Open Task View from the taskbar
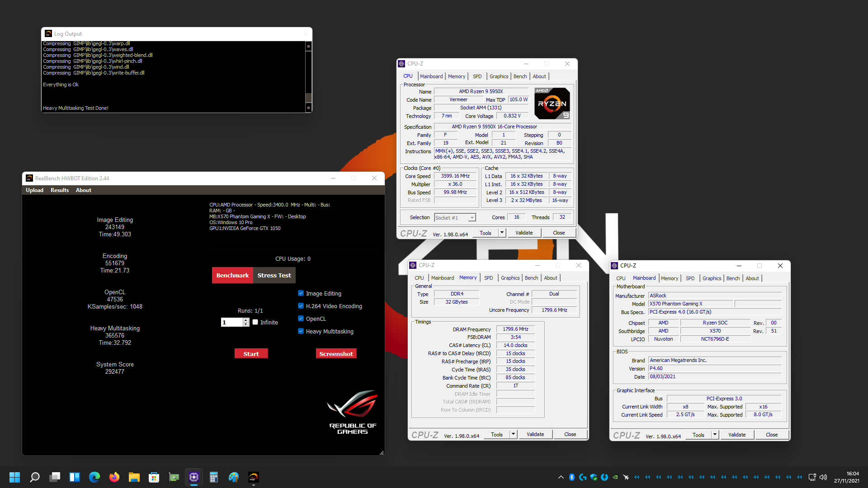This screenshot has height=488, width=868. point(55,477)
